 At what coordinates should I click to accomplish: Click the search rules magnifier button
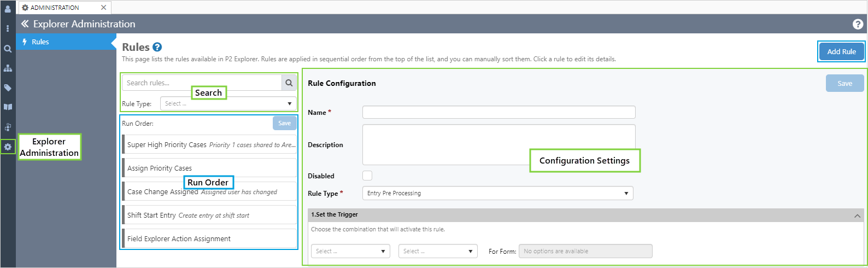click(x=289, y=83)
